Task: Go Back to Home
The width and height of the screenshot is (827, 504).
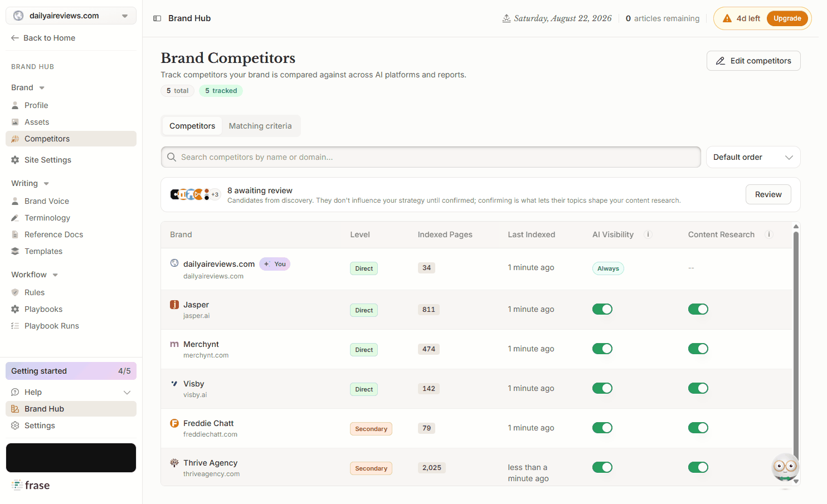Action: (x=43, y=38)
